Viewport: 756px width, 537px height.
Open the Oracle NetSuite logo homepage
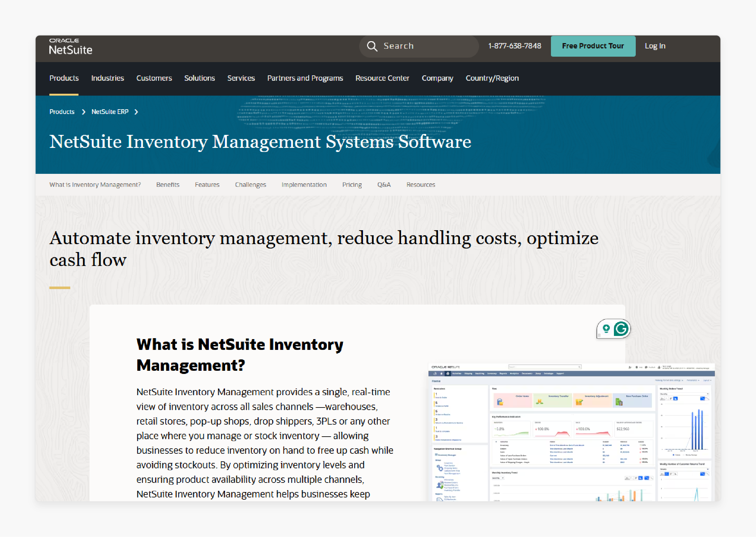coord(71,47)
